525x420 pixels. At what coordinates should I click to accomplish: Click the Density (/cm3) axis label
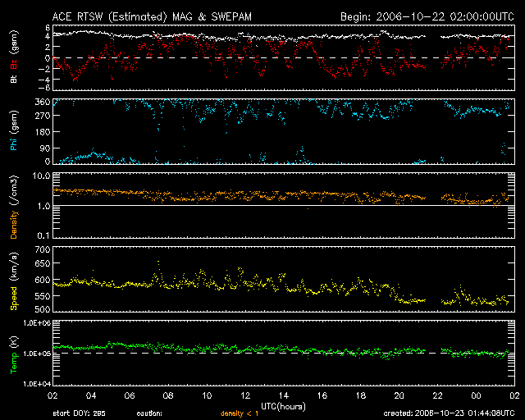point(13,205)
